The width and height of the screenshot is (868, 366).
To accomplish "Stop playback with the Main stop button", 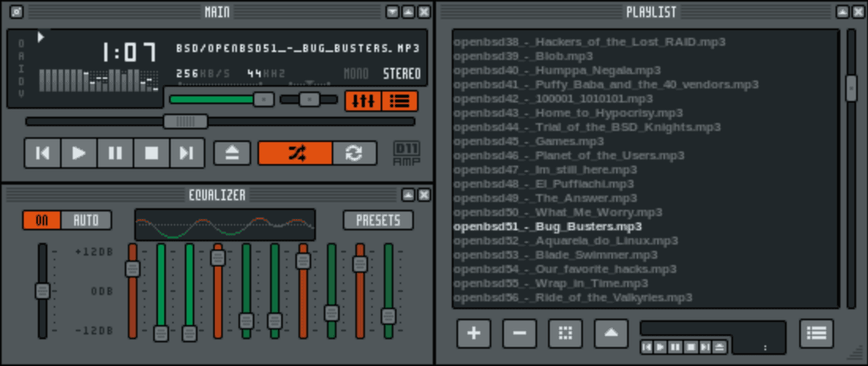I will coord(152,153).
